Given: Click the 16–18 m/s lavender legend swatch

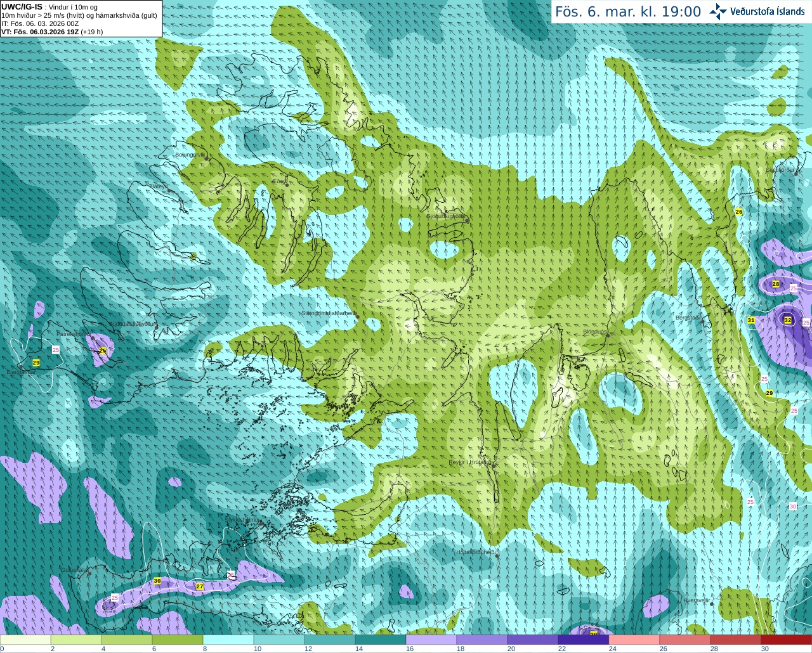Looking at the screenshot, I should pyautogui.click(x=431, y=640).
